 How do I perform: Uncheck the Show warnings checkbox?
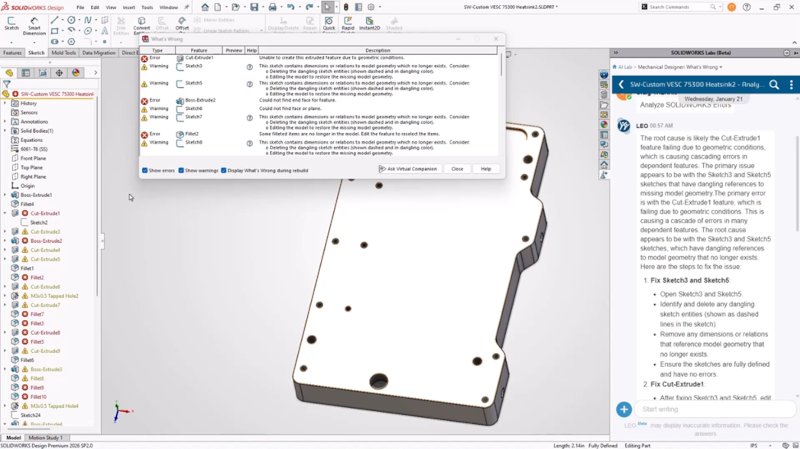tap(182, 170)
